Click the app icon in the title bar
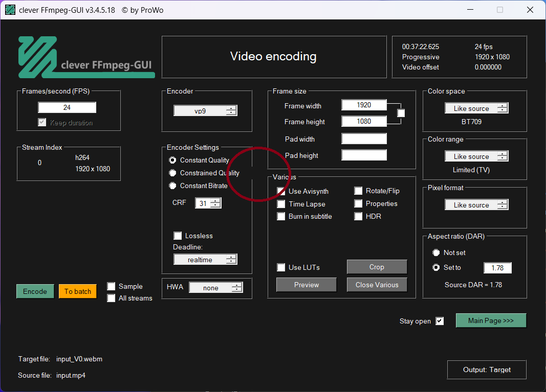Viewport: 546px width, 392px height. [10, 10]
